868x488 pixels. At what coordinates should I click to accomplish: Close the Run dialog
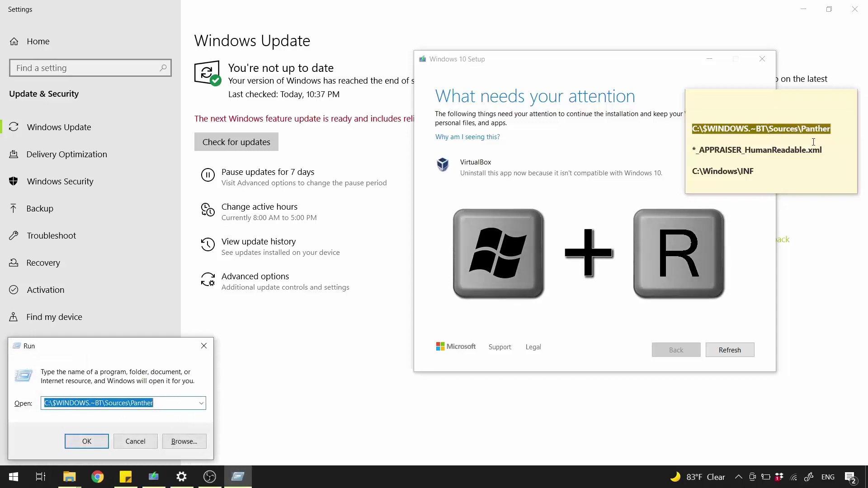click(204, 346)
